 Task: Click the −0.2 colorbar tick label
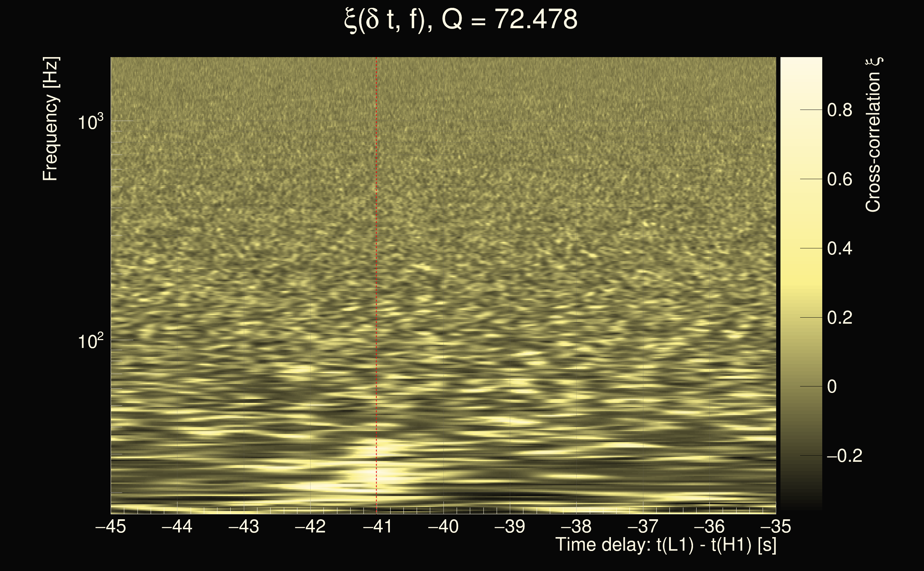click(x=844, y=456)
